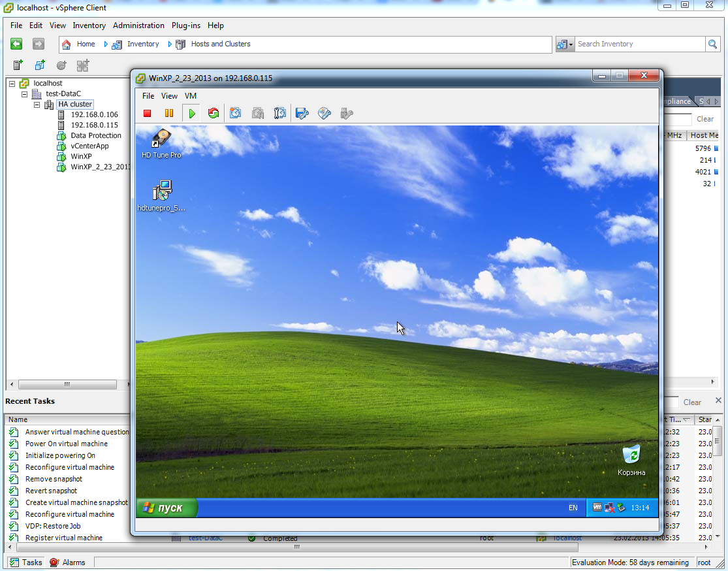Close the Recent Tasks panel
The height and width of the screenshot is (571, 728).
[x=718, y=400]
